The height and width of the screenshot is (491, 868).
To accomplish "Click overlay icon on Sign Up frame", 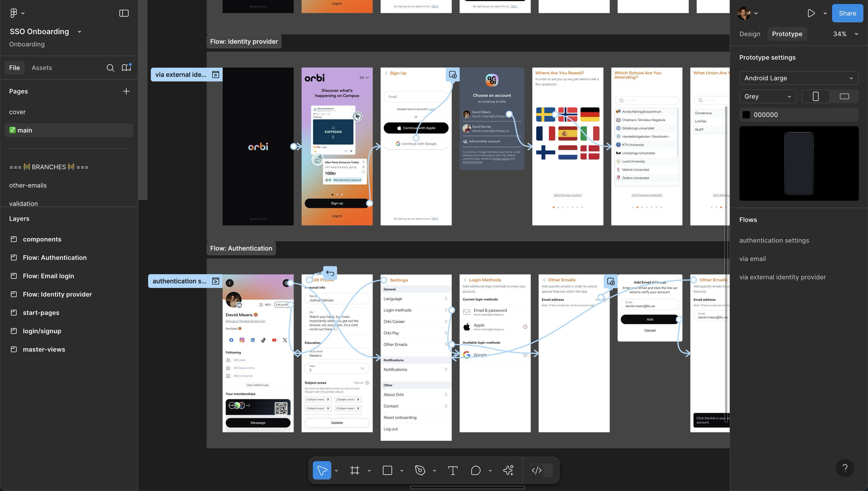I will click(453, 75).
